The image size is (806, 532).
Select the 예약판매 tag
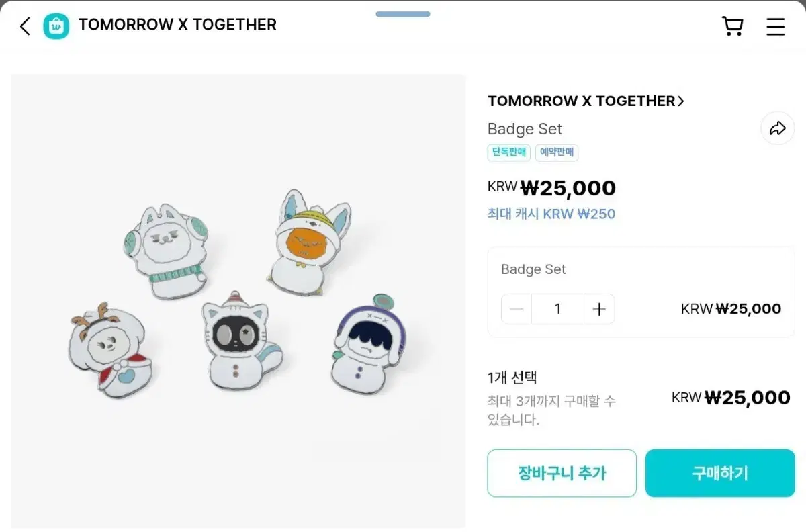[x=557, y=152]
